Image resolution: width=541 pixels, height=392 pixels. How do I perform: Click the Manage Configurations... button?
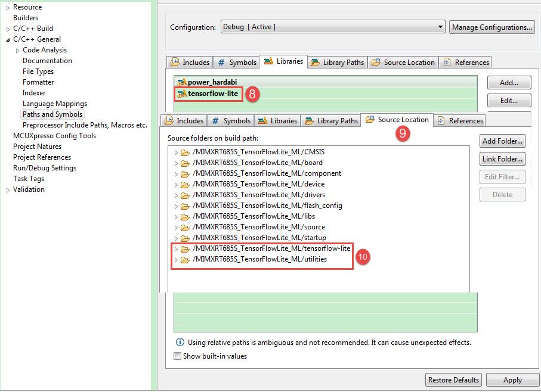click(x=492, y=27)
